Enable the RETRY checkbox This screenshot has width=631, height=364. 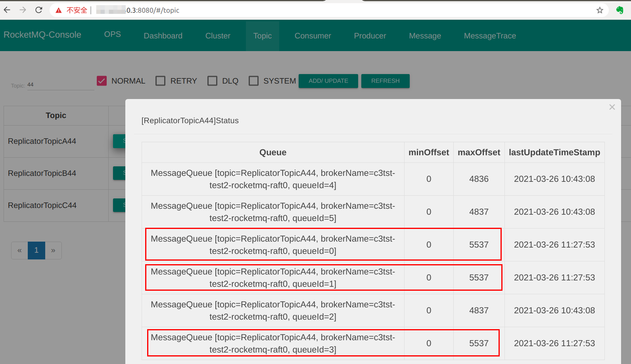point(161,81)
